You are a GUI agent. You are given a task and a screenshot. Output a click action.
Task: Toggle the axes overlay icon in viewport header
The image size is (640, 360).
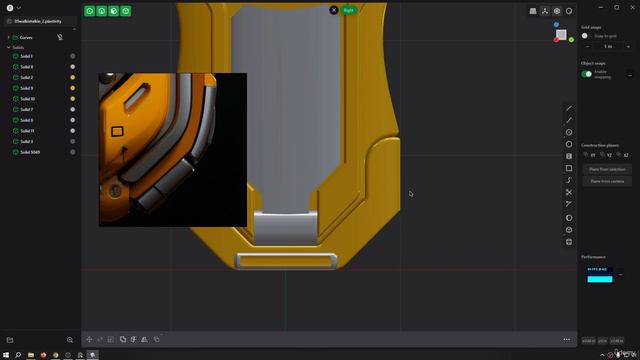point(545,11)
